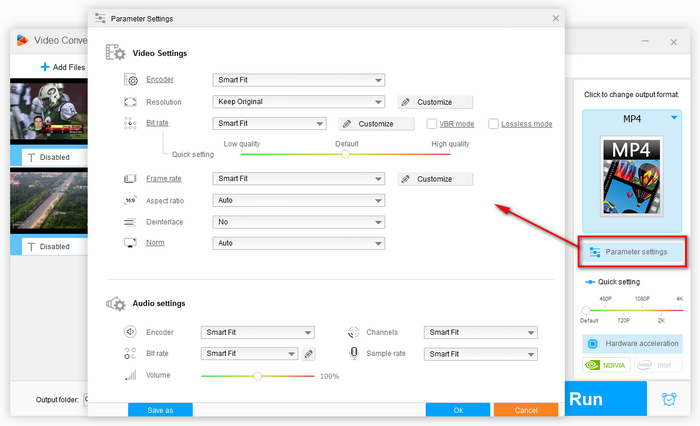The height and width of the screenshot is (426, 700).
Task: Open the Aspect ratio dropdown
Action: pos(299,200)
